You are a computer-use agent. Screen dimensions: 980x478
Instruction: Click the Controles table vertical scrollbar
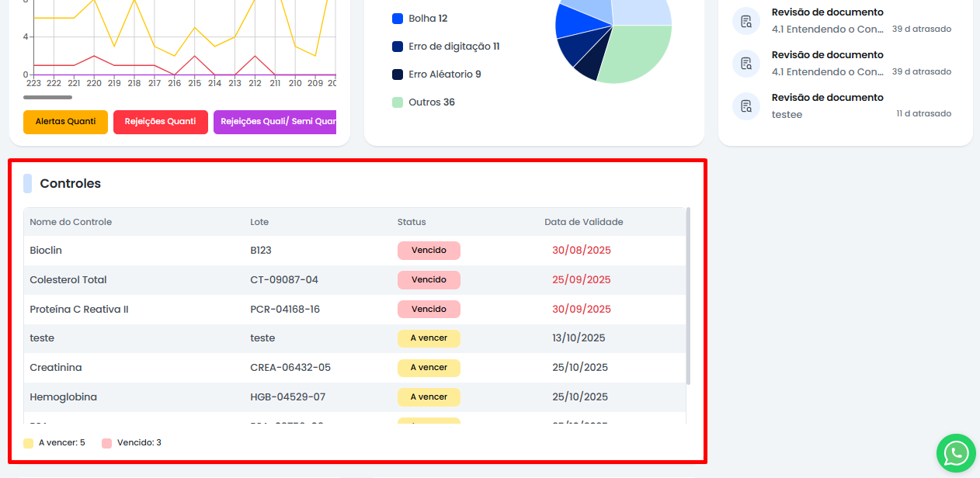688,295
